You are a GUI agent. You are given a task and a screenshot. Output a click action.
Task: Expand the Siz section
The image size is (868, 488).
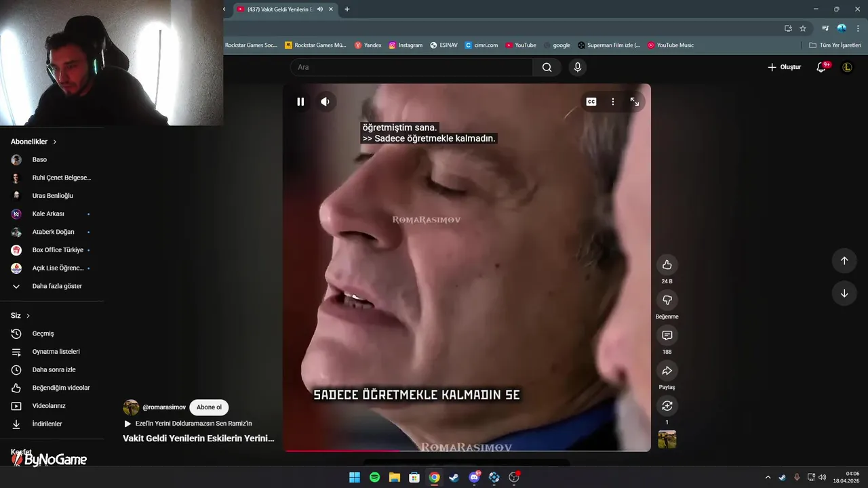(x=20, y=316)
